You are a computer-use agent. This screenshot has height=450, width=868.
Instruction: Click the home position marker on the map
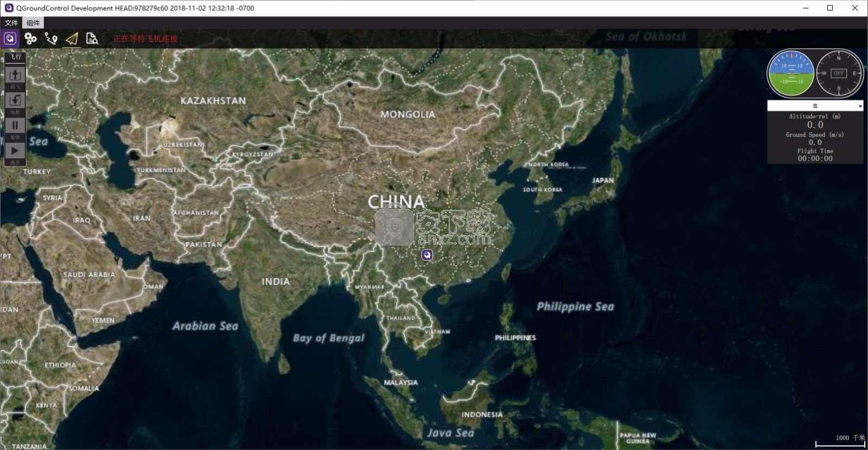click(x=427, y=255)
